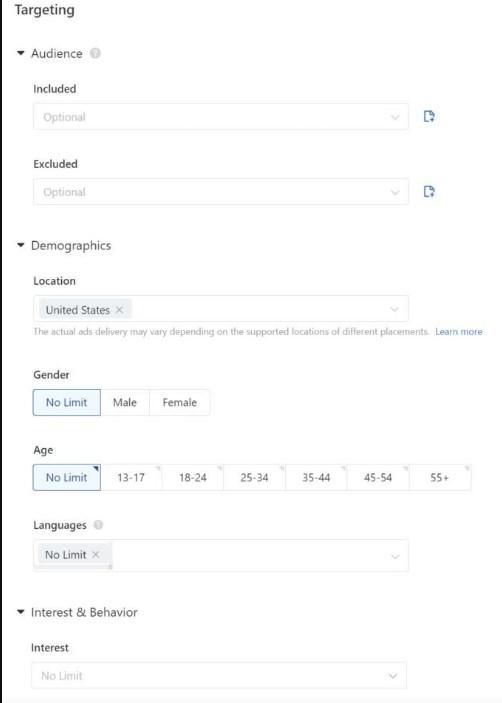The height and width of the screenshot is (703, 502).
Task: Select Male gender option
Action: (125, 402)
